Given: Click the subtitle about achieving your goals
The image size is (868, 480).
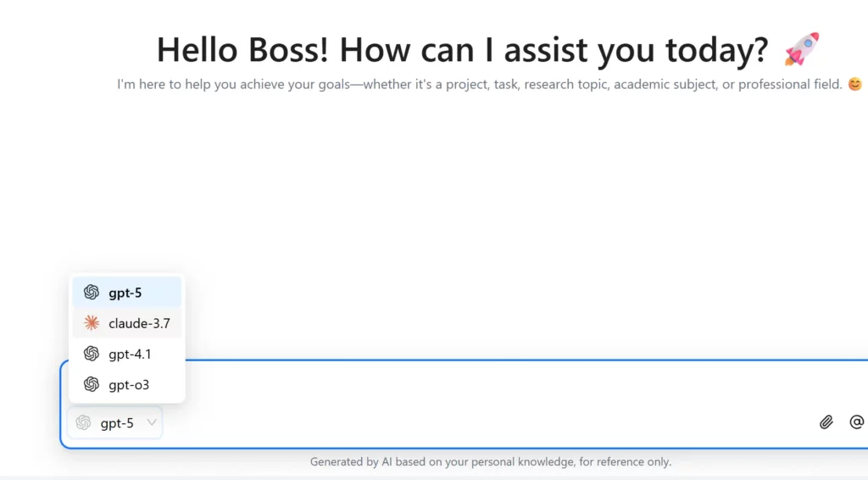Looking at the screenshot, I should click(x=480, y=85).
